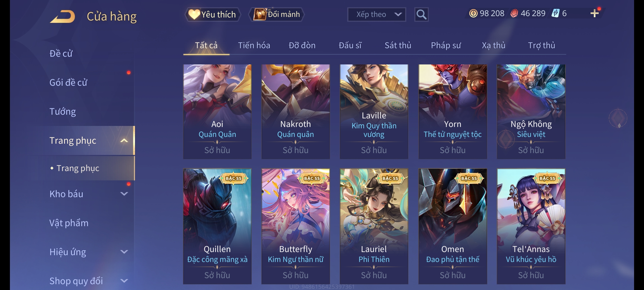Viewport: 644px width, 290px height.
Task: Open Gói đề cử sidebar entry
Action: [68, 82]
